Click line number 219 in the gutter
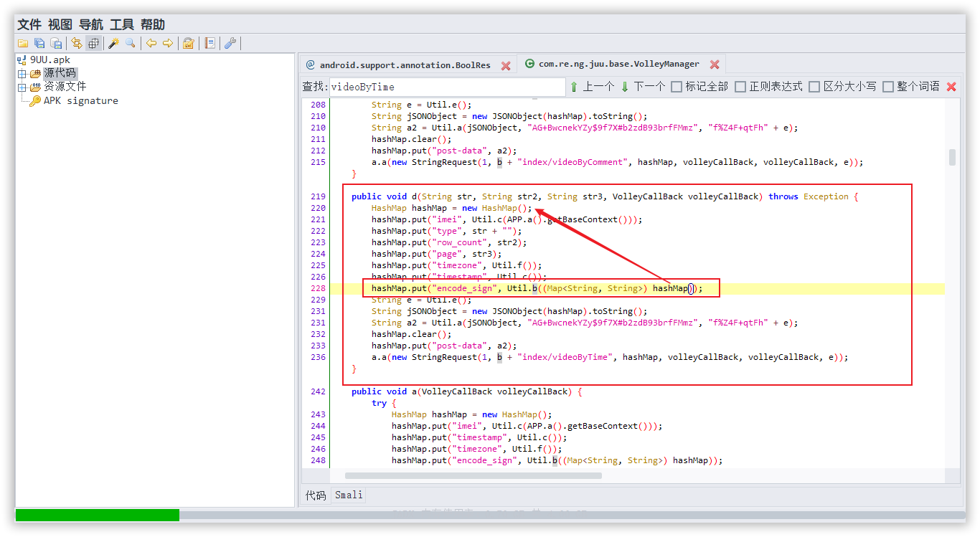This screenshot has width=980, height=537. point(318,196)
